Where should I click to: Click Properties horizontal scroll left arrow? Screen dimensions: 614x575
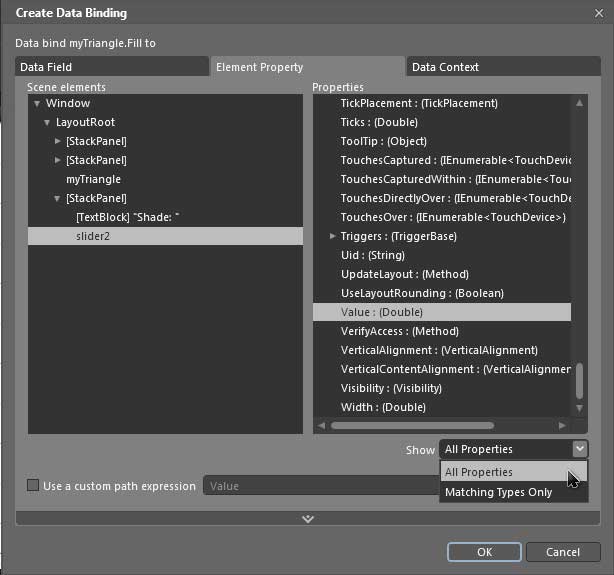click(321, 425)
